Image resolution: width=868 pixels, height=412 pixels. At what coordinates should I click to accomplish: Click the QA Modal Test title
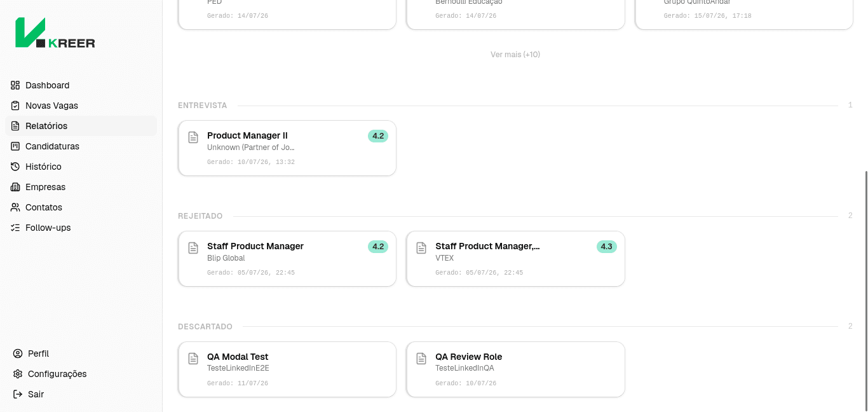pos(238,357)
